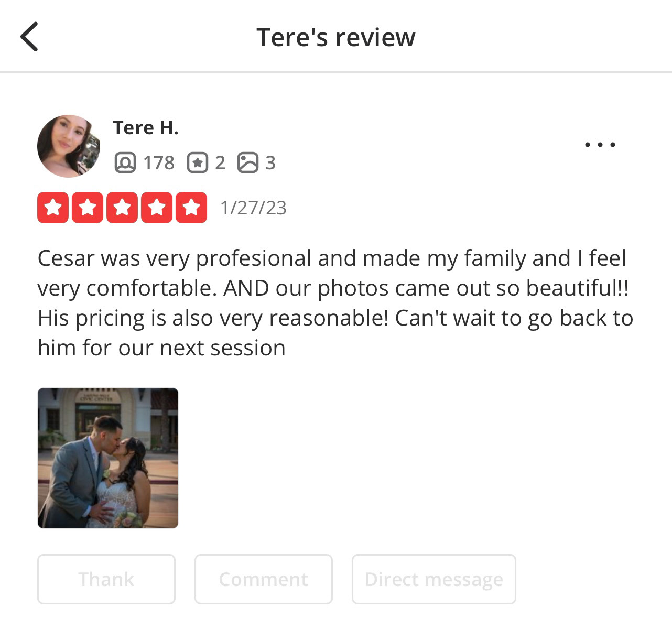Tap the first red rating star

click(53, 208)
